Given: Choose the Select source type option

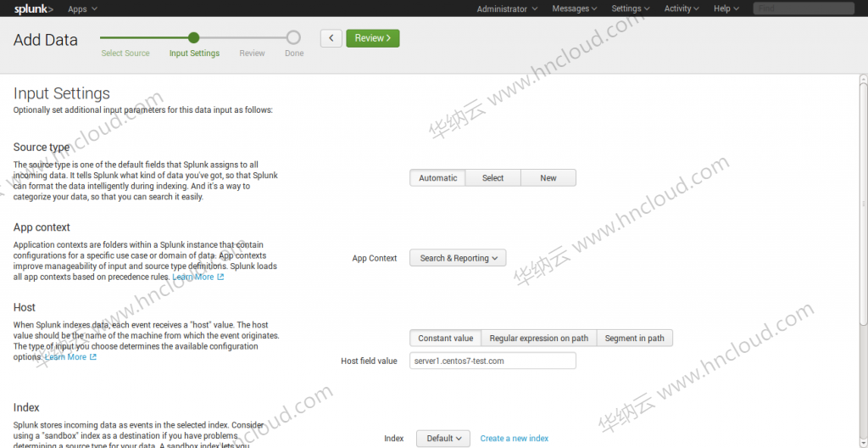Looking at the screenshot, I should click(x=492, y=178).
